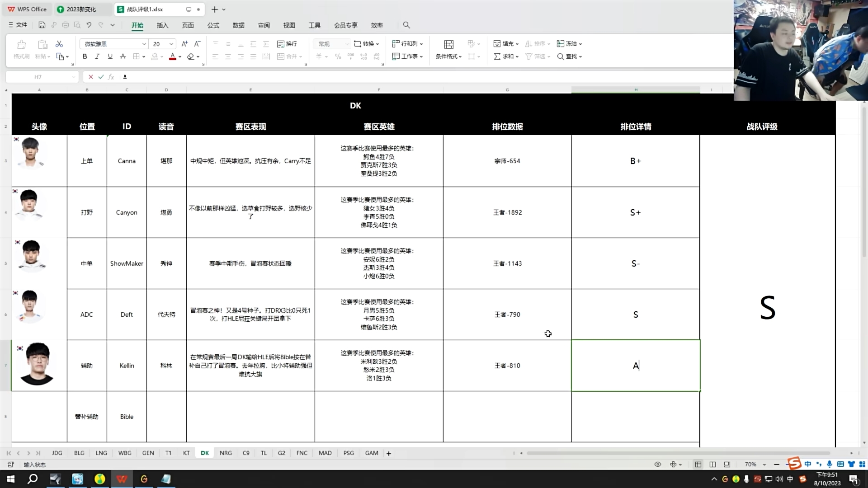Viewport: 868px width, 488px height.
Task: Toggle Italic formatting
Action: point(97,56)
